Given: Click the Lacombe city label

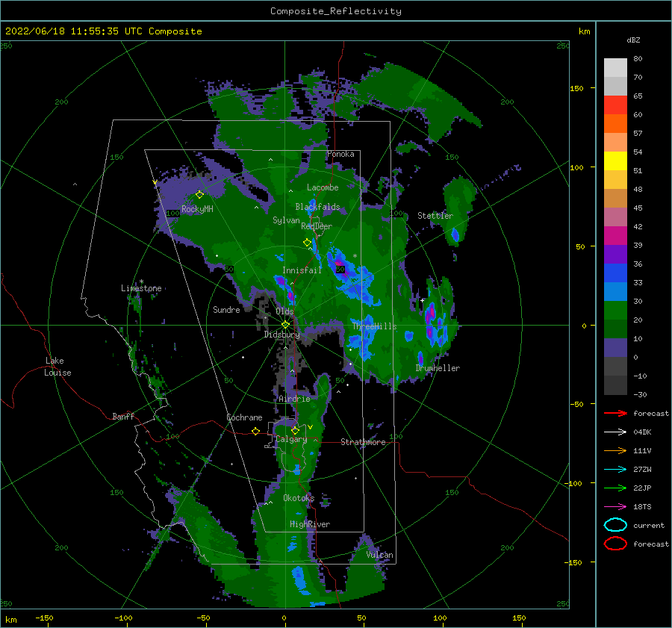Looking at the screenshot, I should [323, 187].
